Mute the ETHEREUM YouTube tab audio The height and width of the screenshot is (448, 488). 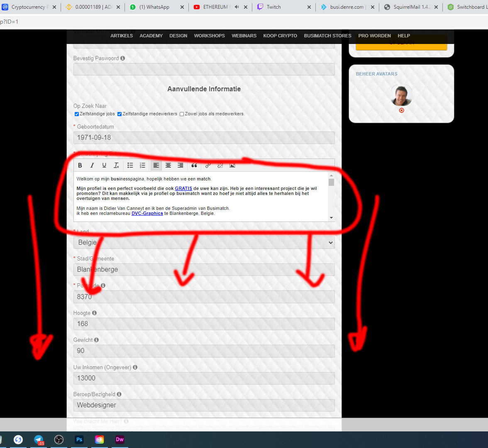pyautogui.click(x=237, y=7)
